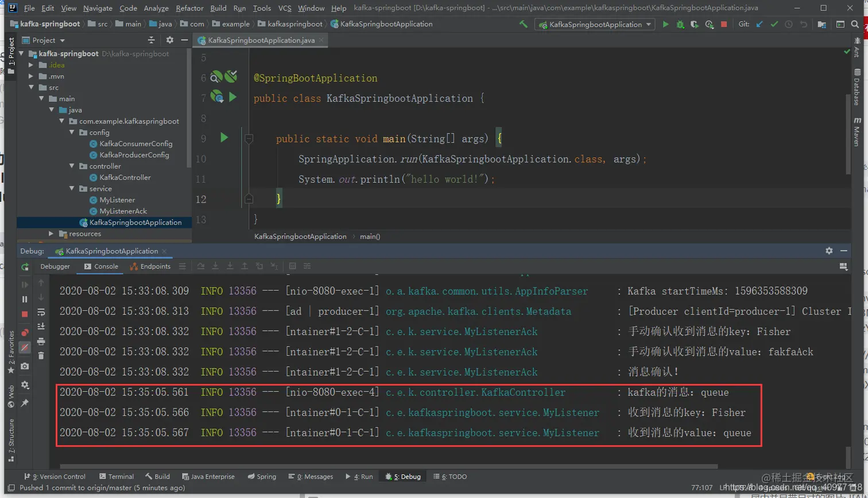
Task: Open the Maven side panel
Action: tap(857, 131)
